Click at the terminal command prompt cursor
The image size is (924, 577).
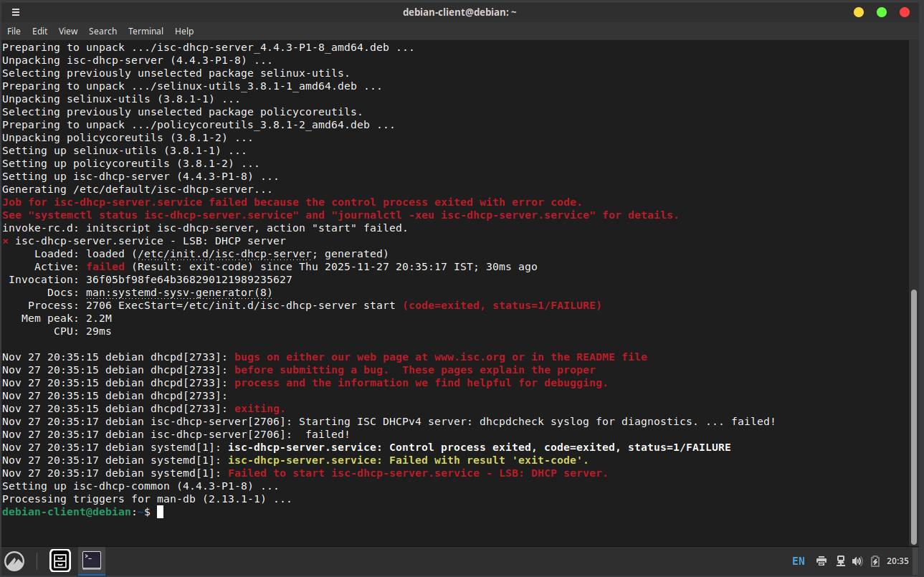click(x=161, y=512)
